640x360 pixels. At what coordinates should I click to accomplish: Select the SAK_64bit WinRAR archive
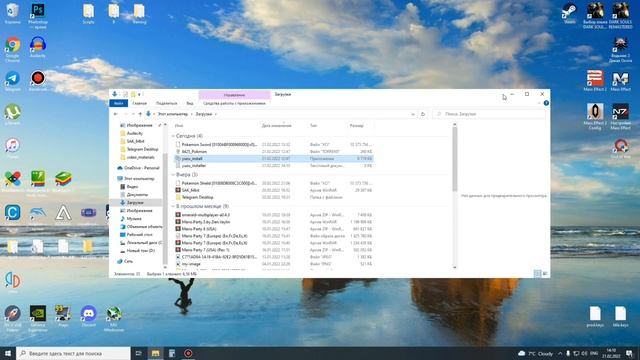click(273, 190)
